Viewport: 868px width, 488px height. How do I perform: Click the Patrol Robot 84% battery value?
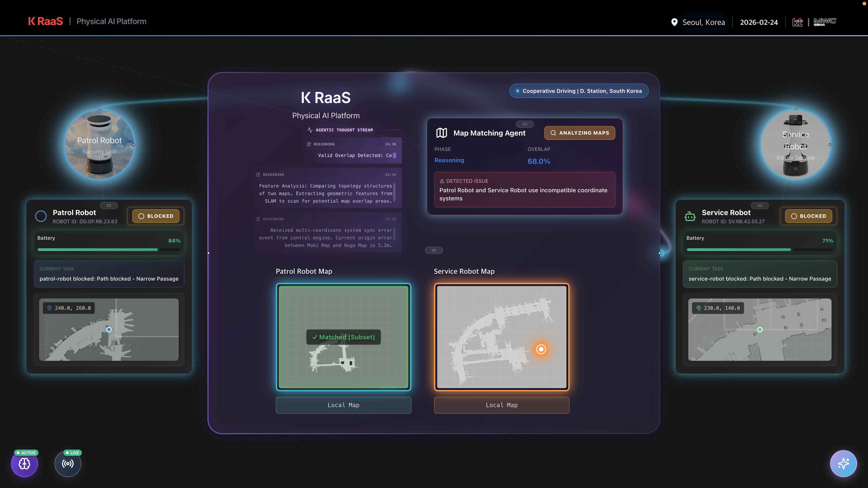click(x=174, y=241)
